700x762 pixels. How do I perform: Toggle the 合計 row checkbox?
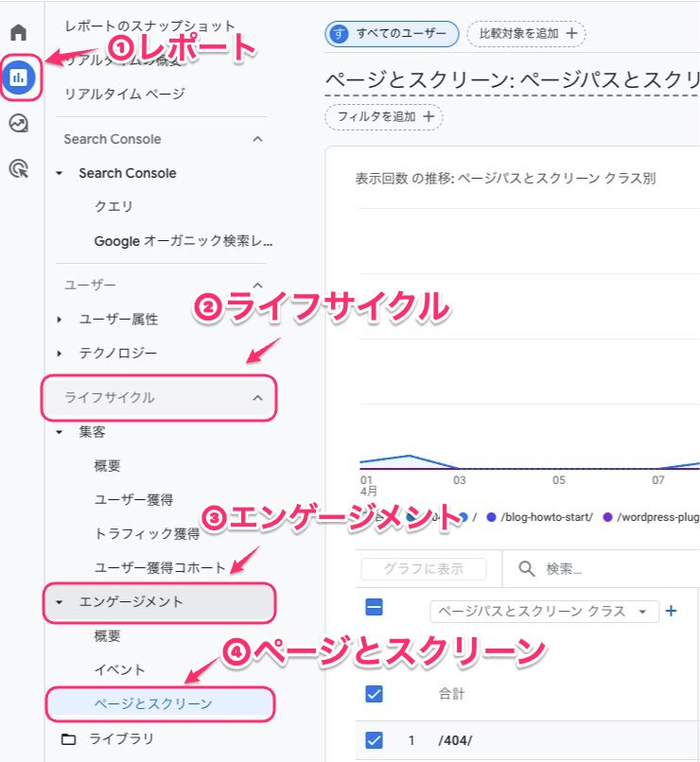(374, 694)
